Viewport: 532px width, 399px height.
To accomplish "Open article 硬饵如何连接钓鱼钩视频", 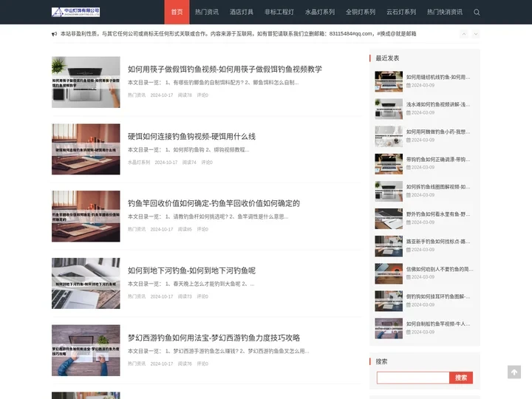I will tap(191, 137).
